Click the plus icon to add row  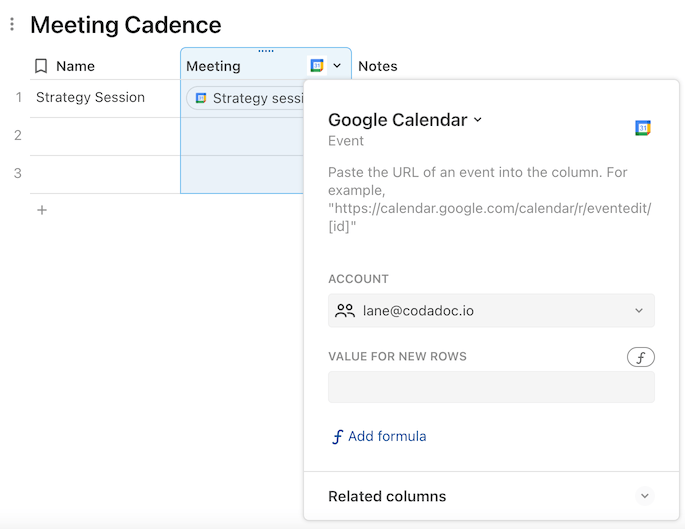[x=42, y=210]
